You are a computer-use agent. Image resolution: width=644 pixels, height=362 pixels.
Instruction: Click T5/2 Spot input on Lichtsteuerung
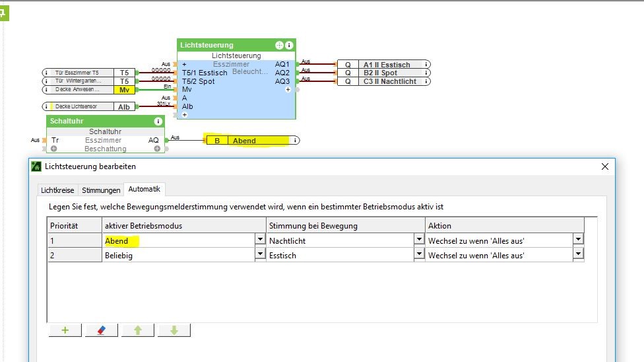(x=199, y=81)
